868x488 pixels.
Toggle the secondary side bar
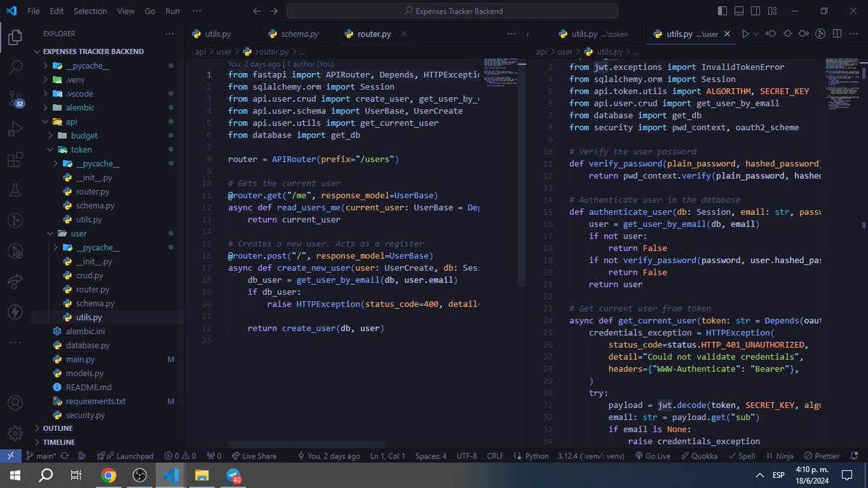[x=755, y=10]
